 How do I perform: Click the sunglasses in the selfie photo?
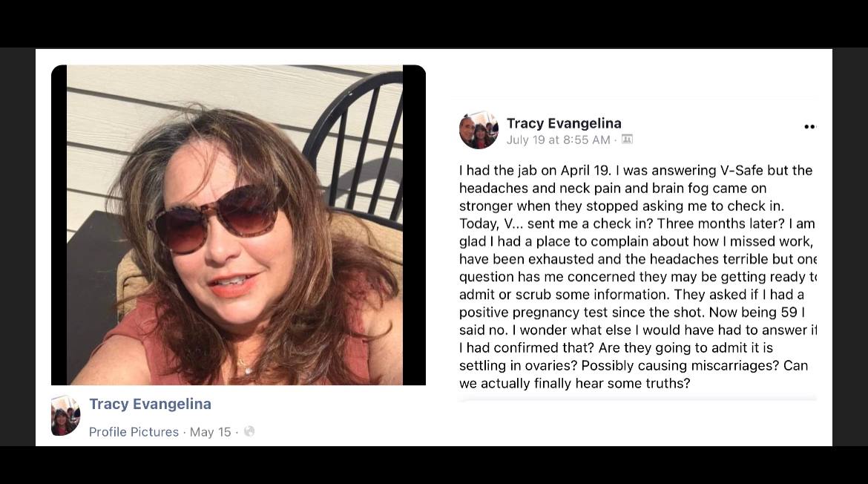[219, 216]
